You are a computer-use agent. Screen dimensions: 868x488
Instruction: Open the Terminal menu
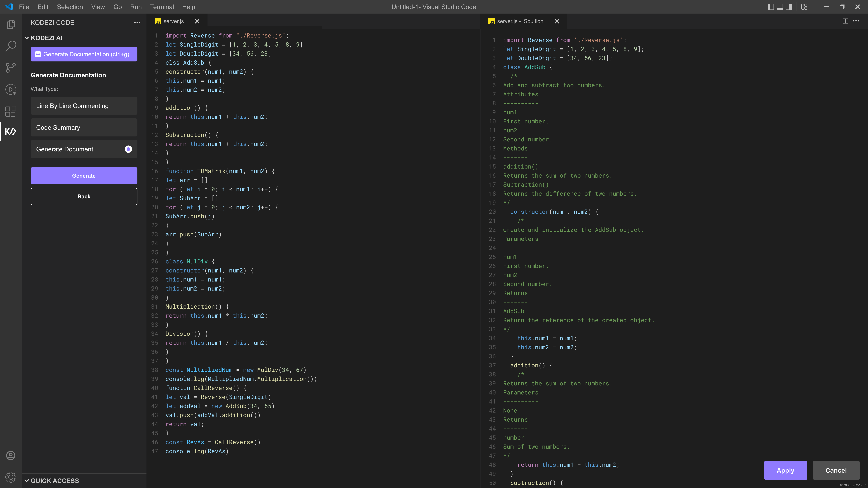(162, 7)
